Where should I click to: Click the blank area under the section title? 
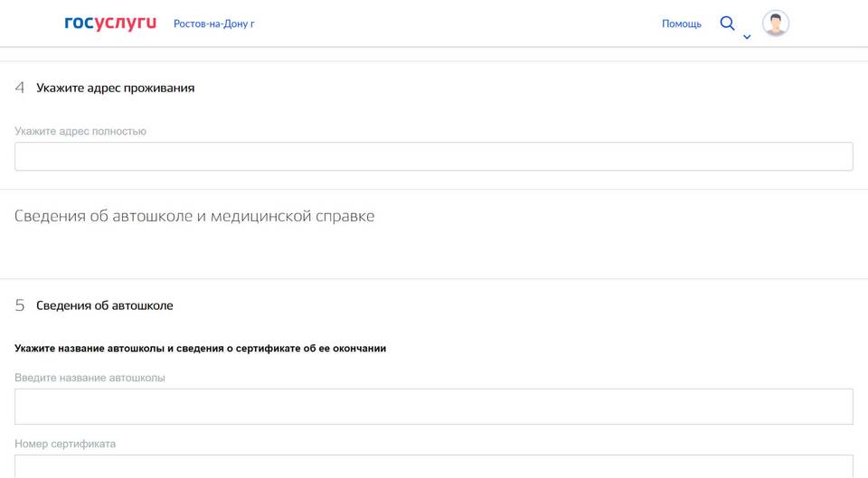(x=433, y=252)
